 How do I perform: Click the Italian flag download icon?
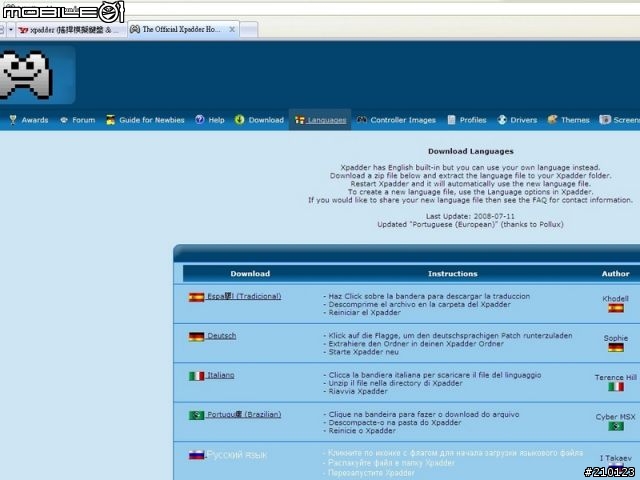(196, 376)
